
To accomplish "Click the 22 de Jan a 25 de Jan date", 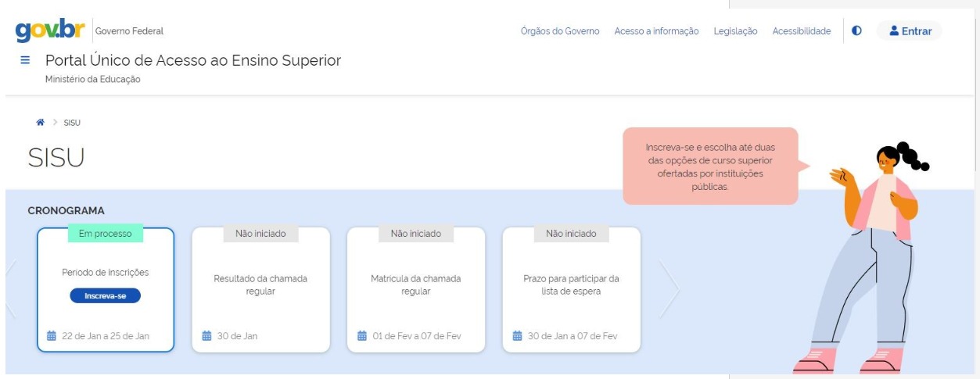I will pos(106,336).
